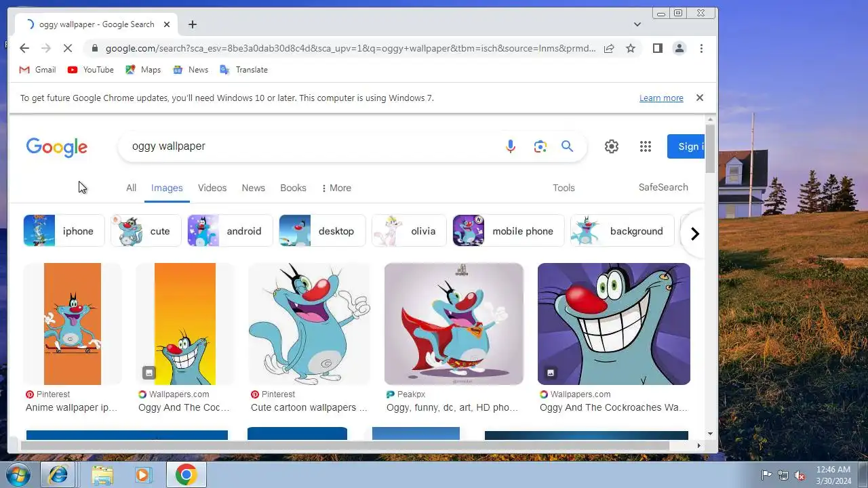Viewport: 868px width, 488px height.
Task: Switch to Books tab
Action: pyautogui.click(x=293, y=188)
